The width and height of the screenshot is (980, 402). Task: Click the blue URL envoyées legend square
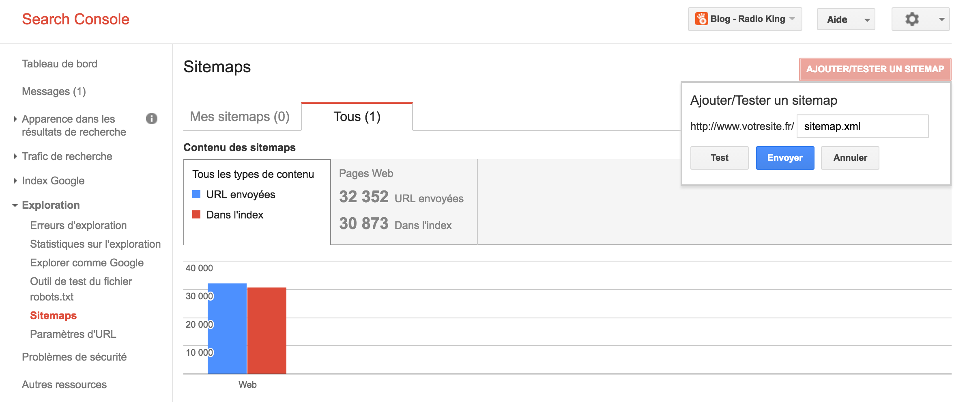(196, 194)
